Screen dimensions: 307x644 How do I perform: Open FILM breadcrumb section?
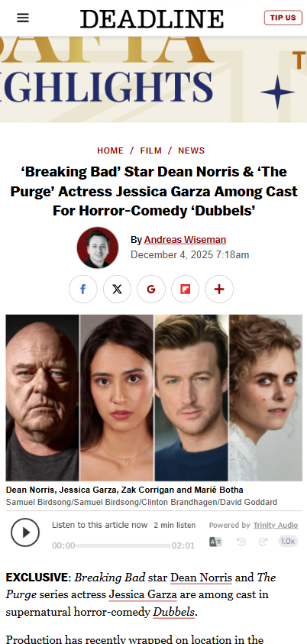(x=151, y=150)
